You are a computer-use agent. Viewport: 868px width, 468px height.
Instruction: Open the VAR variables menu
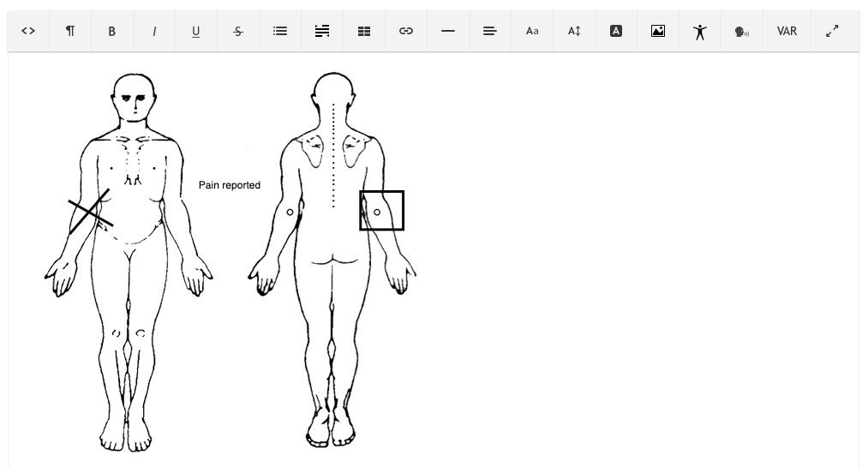tap(787, 31)
